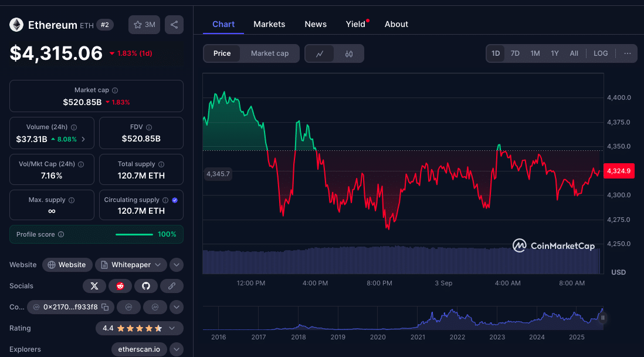644x357 pixels.
Task: Click the 8:00 PM time axis label
Action: coord(379,283)
